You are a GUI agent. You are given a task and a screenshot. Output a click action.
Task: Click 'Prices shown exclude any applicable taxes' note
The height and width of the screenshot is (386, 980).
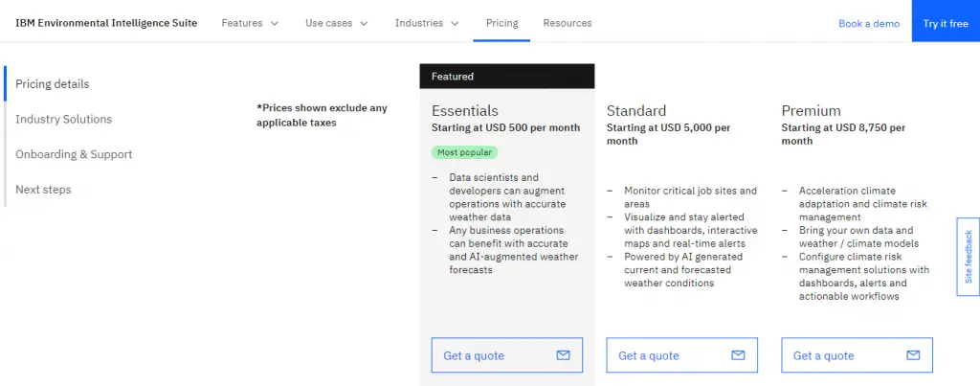(x=322, y=115)
